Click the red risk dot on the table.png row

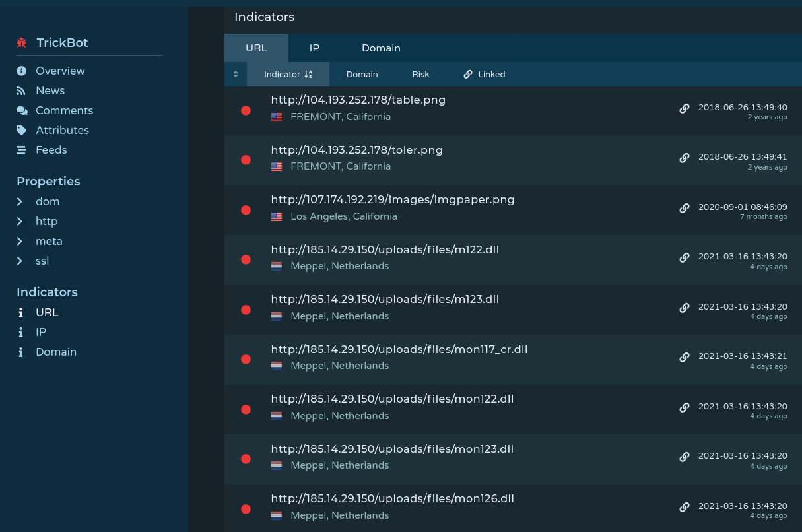click(246, 110)
